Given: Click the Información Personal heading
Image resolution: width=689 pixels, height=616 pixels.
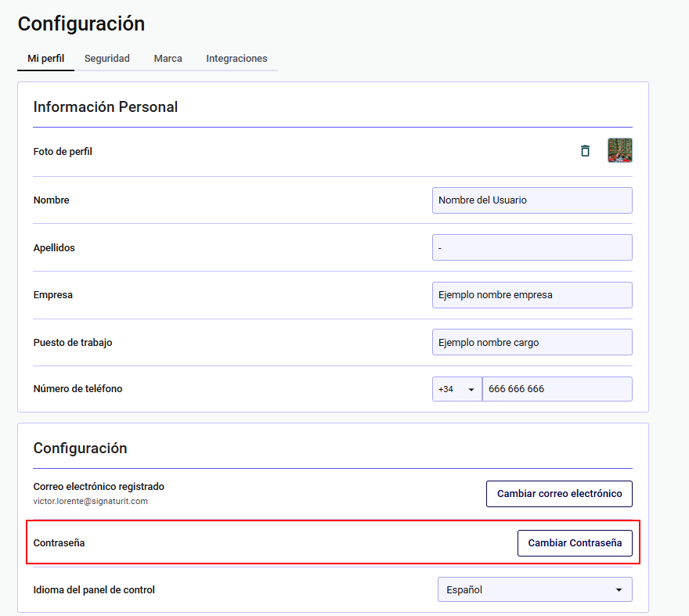Looking at the screenshot, I should click(x=106, y=107).
